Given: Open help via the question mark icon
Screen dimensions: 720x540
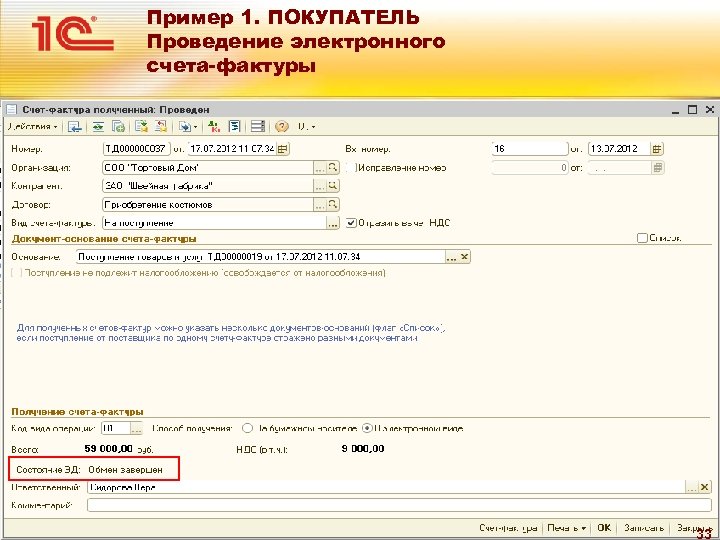Looking at the screenshot, I should click(281, 126).
